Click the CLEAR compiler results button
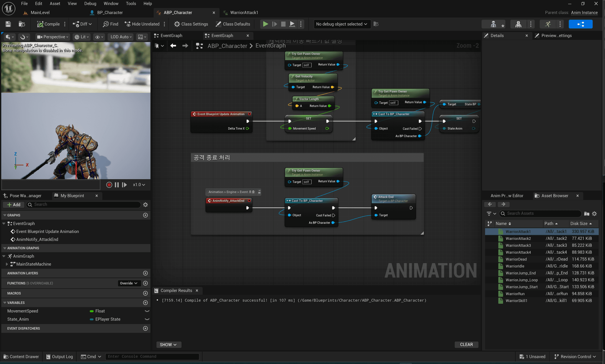Viewport: 605px width, 364px height. 466,345
